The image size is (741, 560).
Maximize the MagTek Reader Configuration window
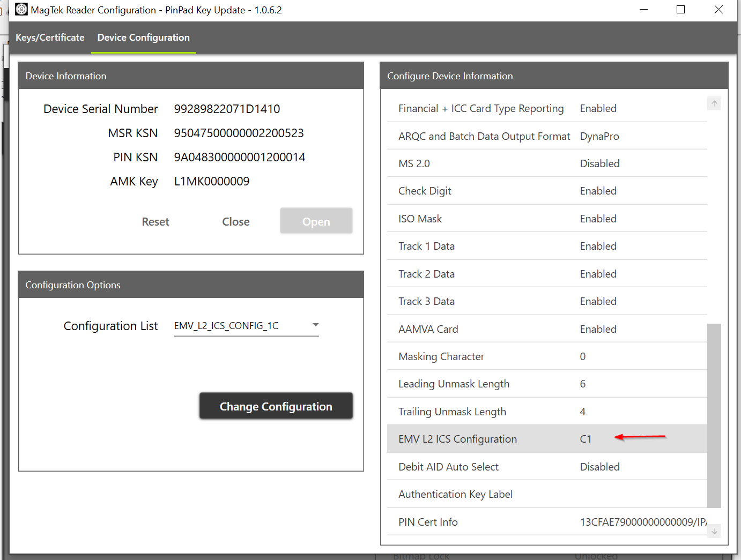point(680,10)
